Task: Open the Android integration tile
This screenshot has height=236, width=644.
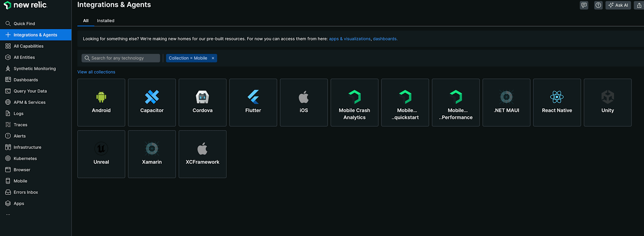Action: click(x=101, y=103)
